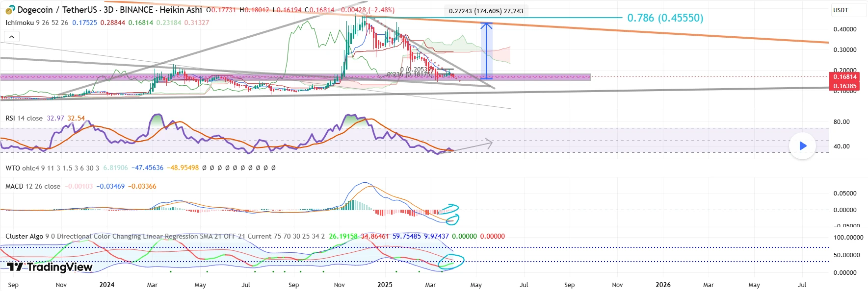Click the low price value L0.16194

tap(287, 10)
